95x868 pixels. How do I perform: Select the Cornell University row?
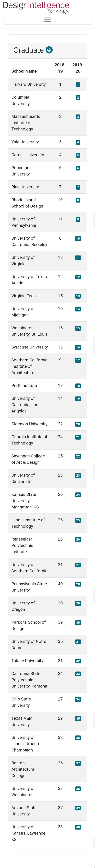[47, 155]
